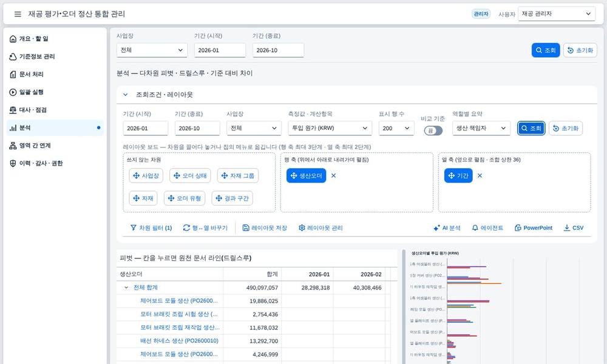Open 차원 필터 (1) filter tool
The width and height of the screenshot is (607, 364).
coord(151,228)
